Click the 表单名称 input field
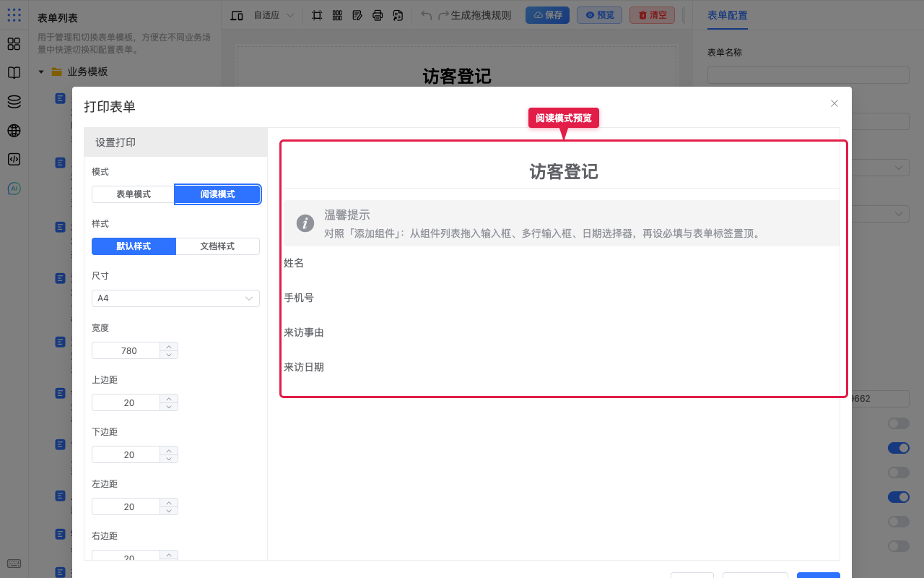Screen dimensions: 924x578 (808, 75)
